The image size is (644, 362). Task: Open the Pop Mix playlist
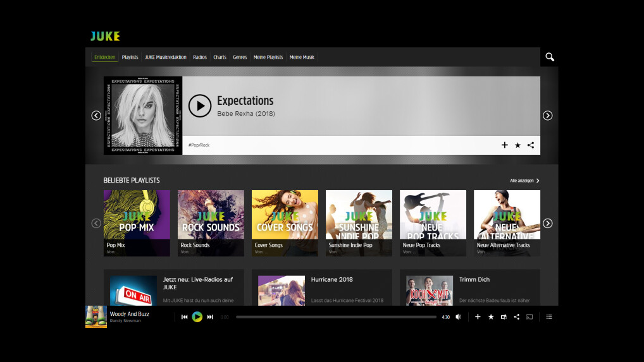pos(137,224)
